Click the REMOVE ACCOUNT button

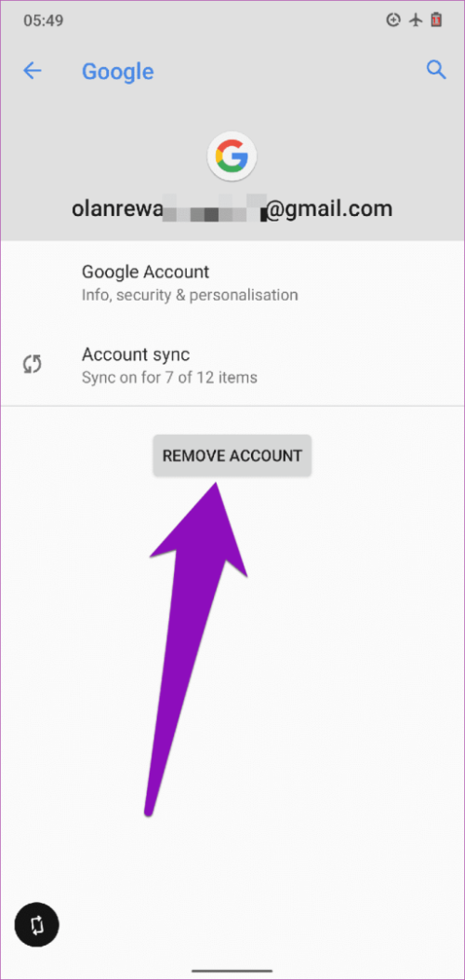(x=232, y=456)
